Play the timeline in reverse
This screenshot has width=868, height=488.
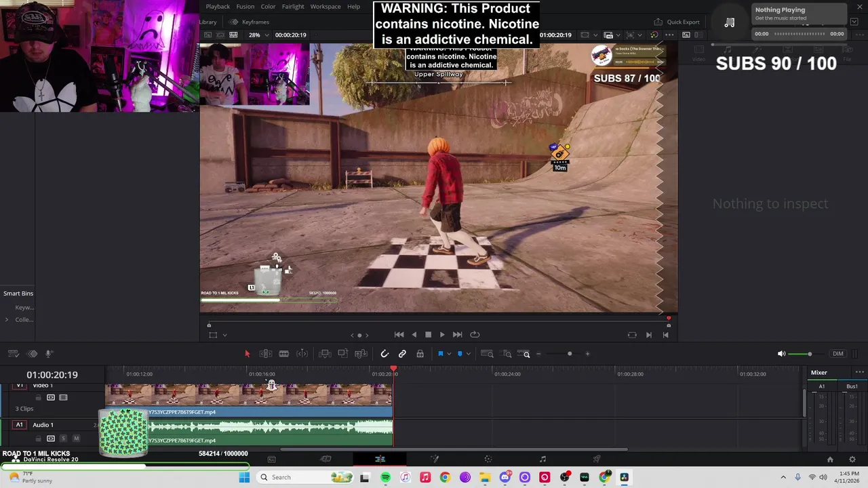click(x=414, y=334)
